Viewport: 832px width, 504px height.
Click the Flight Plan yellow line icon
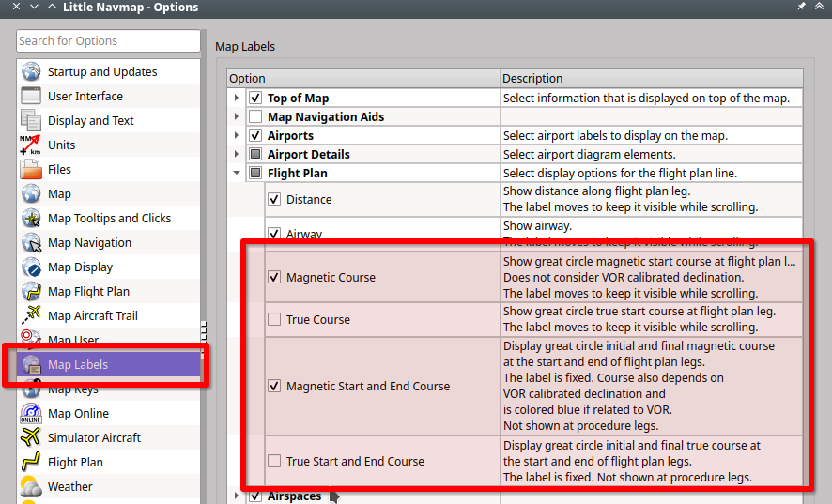click(x=31, y=462)
